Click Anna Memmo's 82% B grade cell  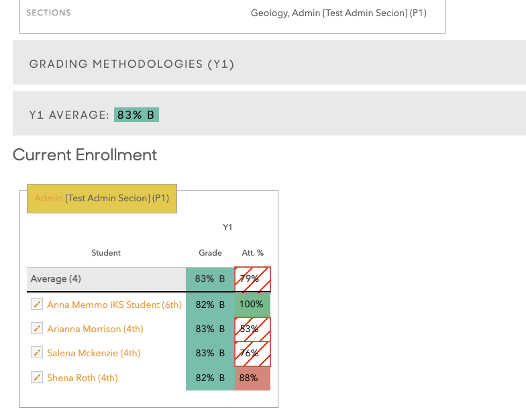point(210,305)
